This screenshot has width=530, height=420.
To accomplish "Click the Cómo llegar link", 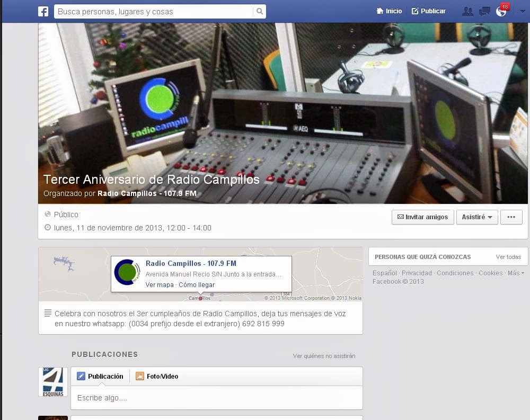I will (197, 285).
